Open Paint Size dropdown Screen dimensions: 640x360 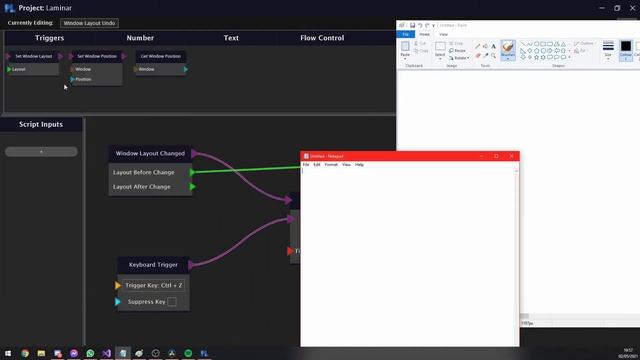tap(608, 49)
